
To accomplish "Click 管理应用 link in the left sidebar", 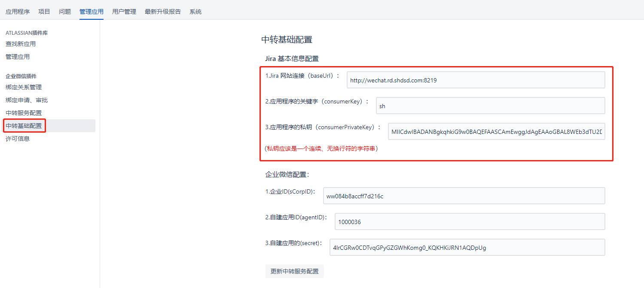I will [x=18, y=57].
